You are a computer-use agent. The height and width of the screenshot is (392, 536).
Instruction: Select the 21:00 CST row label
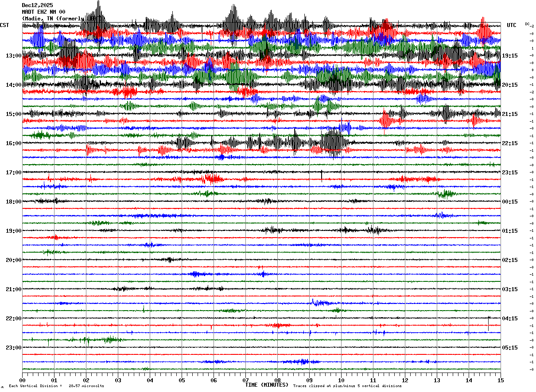(x=14, y=289)
